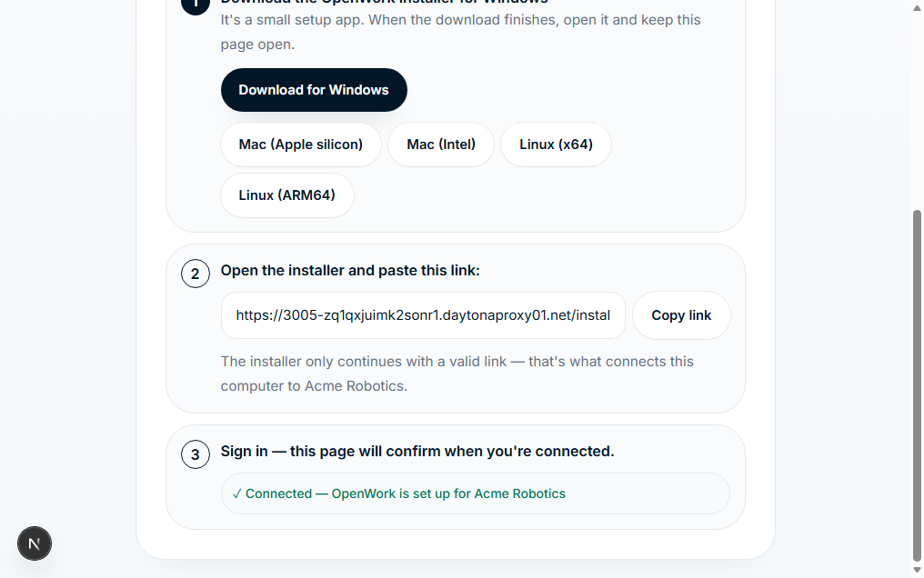Choose the Mac (Apple silicon) download
The width and height of the screenshot is (924, 578).
pyautogui.click(x=300, y=144)
